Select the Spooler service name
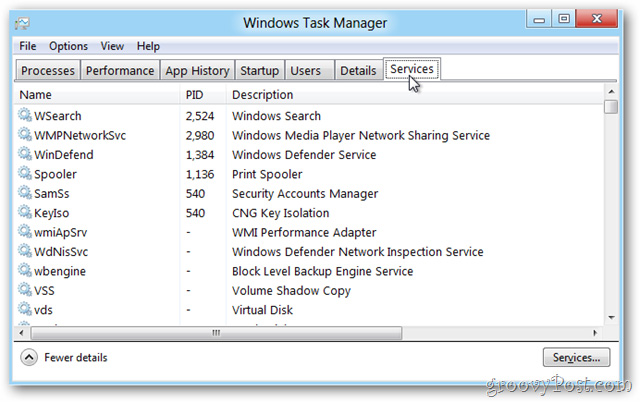The height and width of the screenshot is (402, 640). click(x=55, y=174)
